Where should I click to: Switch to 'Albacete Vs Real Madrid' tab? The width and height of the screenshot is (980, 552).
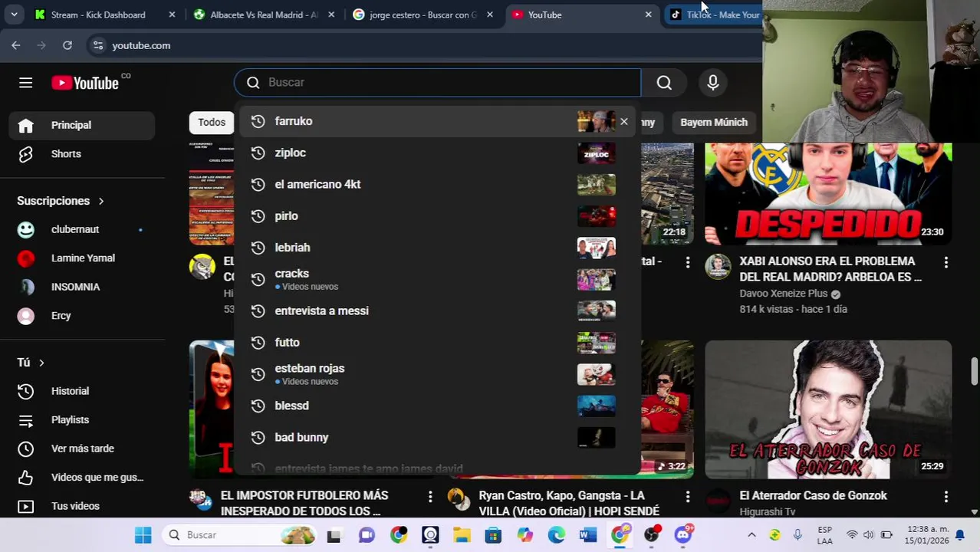click(264, 15)
